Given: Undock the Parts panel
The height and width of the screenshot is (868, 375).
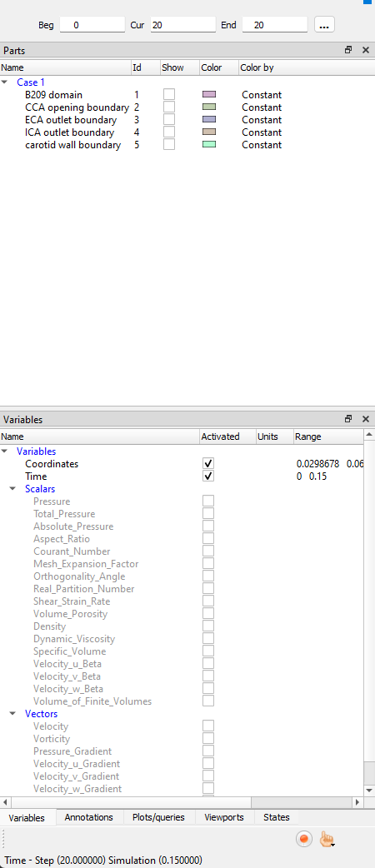Looking at the screenshot, I should click(x=348, y=50).
